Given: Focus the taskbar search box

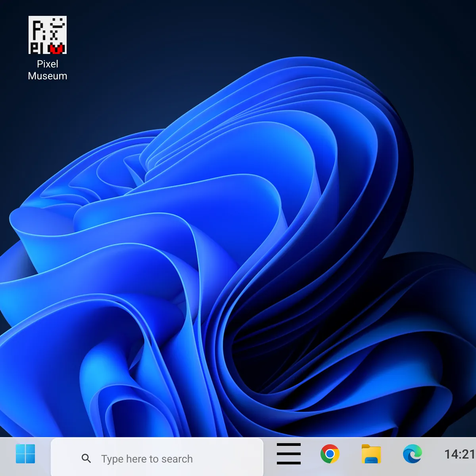Looking at the screenshot, I should (159, 459).
